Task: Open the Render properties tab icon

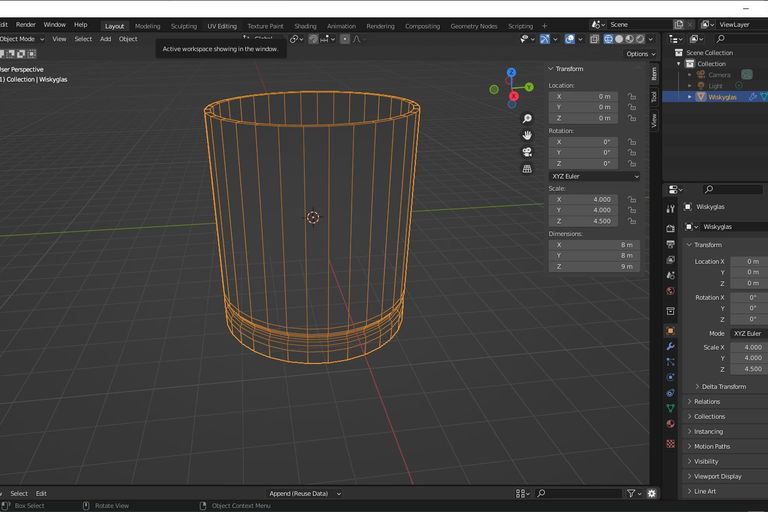Action: [671, 228]
